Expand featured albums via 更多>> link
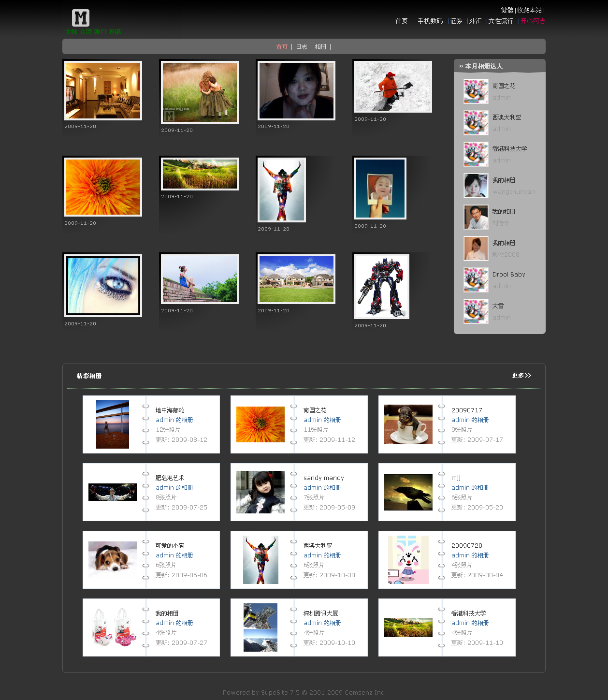Viewport: 608px width, 700px height. 521,376
